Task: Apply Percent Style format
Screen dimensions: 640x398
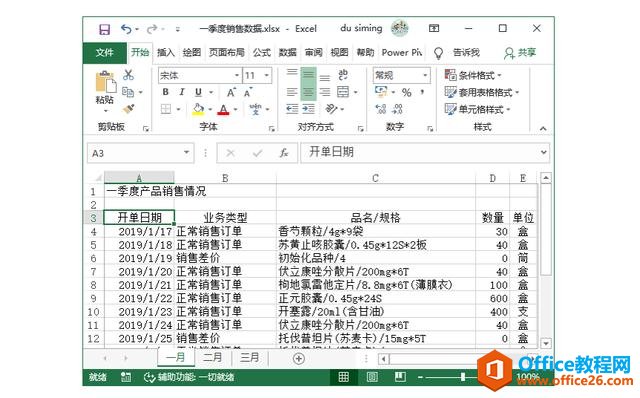Action: 407,92
